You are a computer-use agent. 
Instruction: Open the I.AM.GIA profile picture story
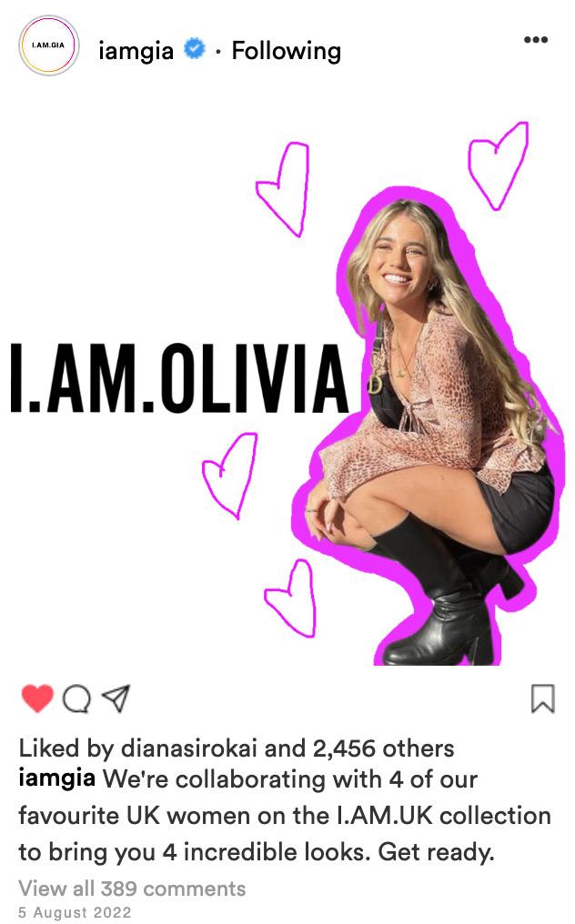click(x=49, y=45)
